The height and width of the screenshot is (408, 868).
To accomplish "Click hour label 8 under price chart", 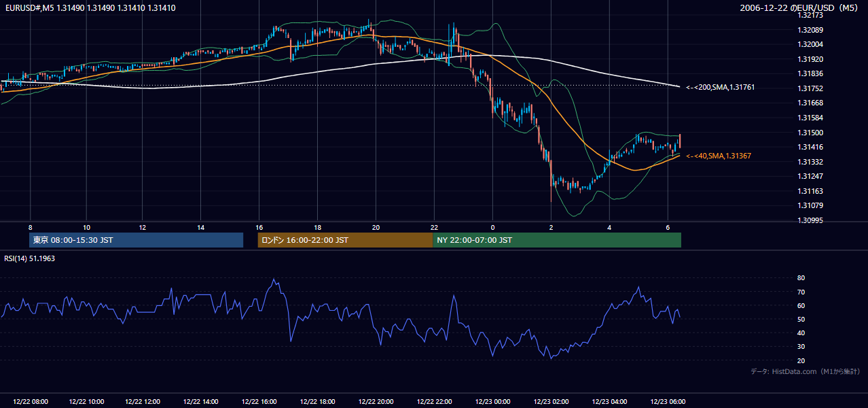I will coord(30,227).
